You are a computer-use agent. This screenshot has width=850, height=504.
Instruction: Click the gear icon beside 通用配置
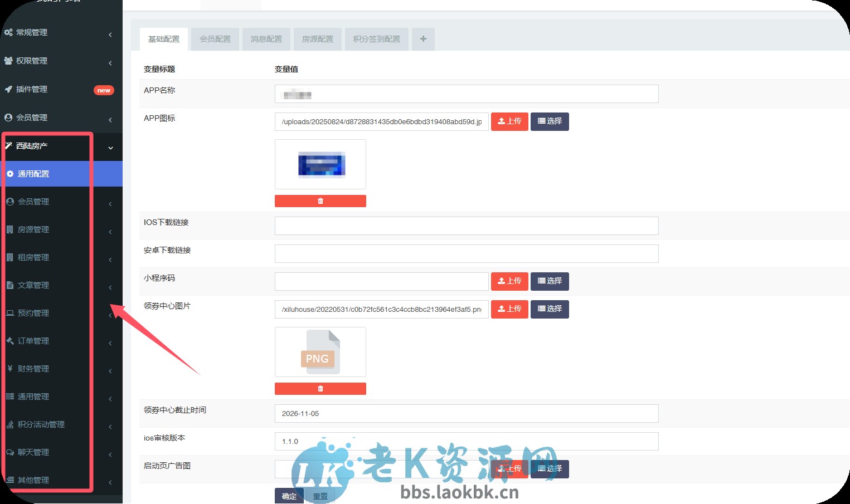[x=9, y=173]
